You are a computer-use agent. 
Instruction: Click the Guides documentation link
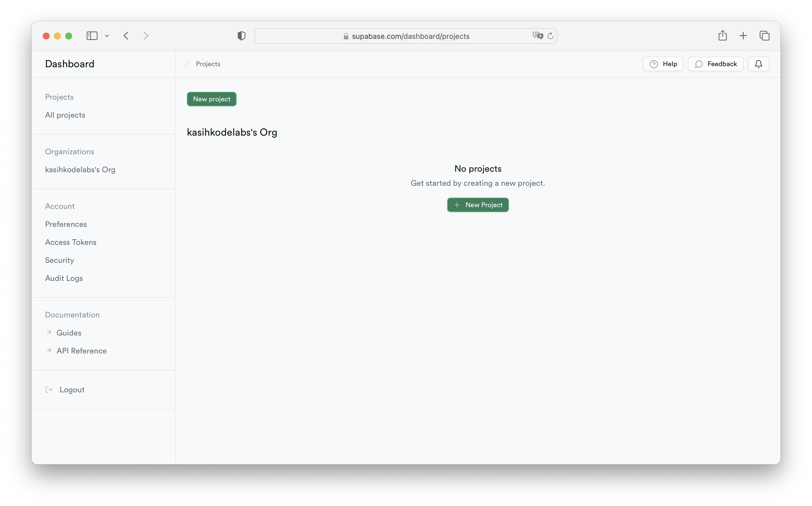click(x=69, y=332)
